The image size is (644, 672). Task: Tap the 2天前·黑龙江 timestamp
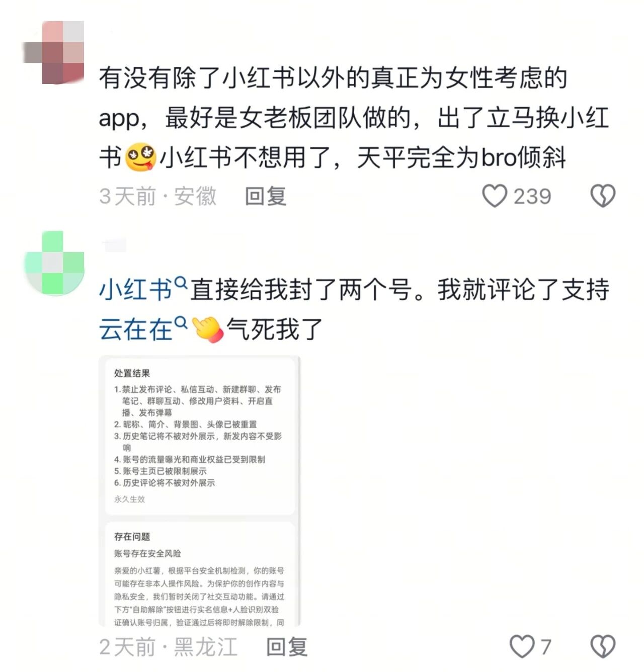(x=168, y=647)
